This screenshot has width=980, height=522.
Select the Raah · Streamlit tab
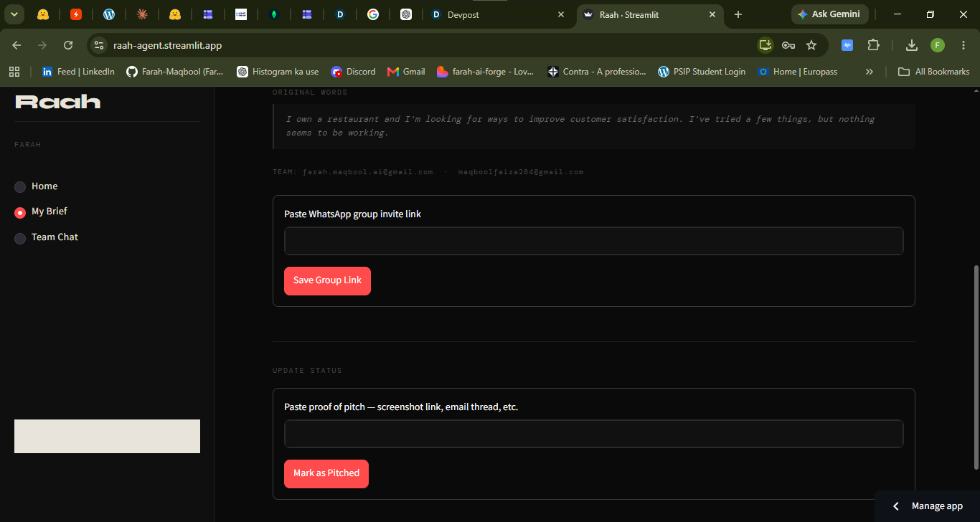650,14
